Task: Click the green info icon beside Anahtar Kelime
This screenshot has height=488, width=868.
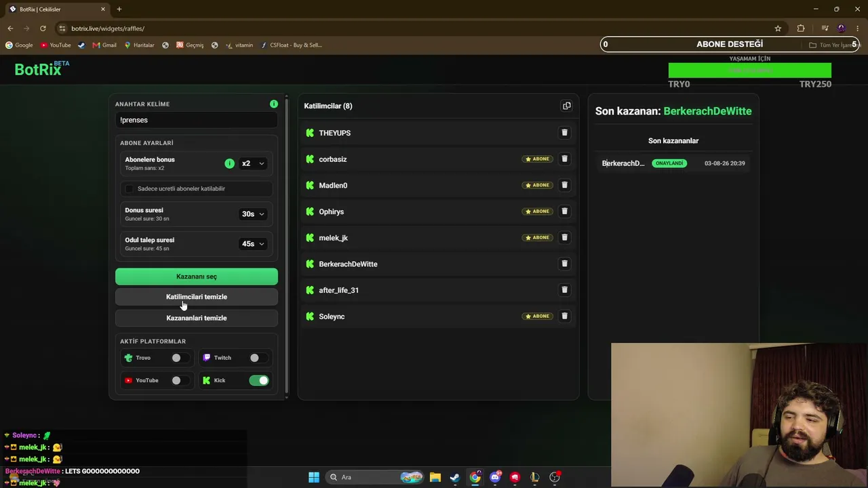Action: point(274,104)
